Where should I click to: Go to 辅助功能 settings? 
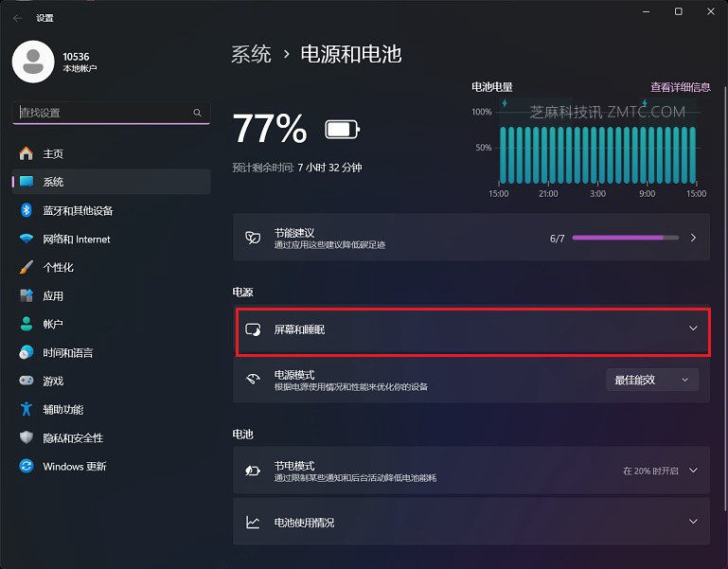coord(112,409)
